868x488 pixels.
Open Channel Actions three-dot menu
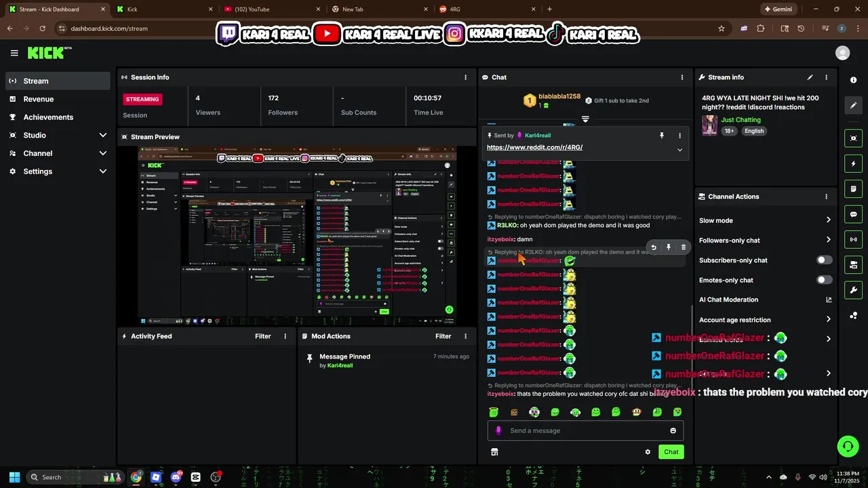pyautogui.click(x=826, y=197)
